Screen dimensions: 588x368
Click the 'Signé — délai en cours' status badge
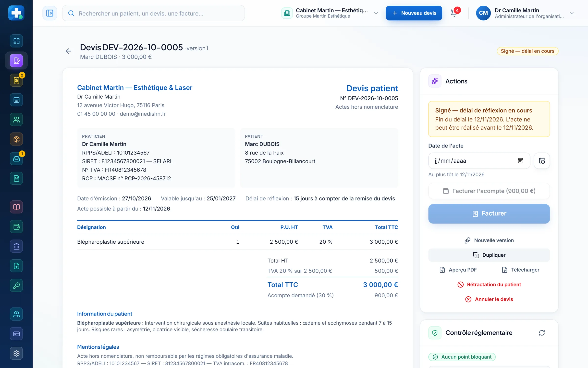pyautogui.click(x=527, y=51)
